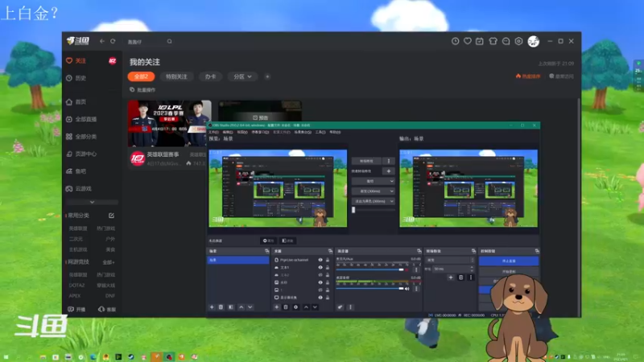This screenshot has width=644, height=362.
Task: Expand more sidebar items with Douyu chevron
Action: (x=92, y=202)
